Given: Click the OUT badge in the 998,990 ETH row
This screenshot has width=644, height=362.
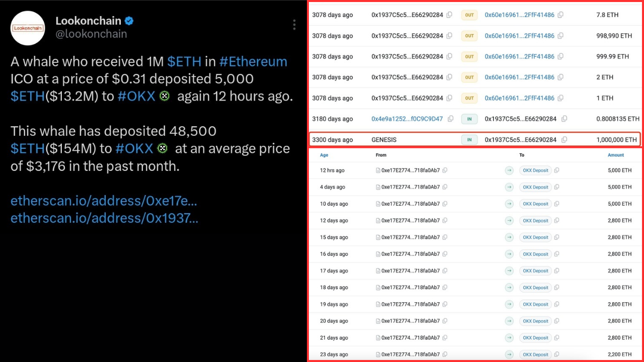Looking at the screenshot, I should [469, 36].
